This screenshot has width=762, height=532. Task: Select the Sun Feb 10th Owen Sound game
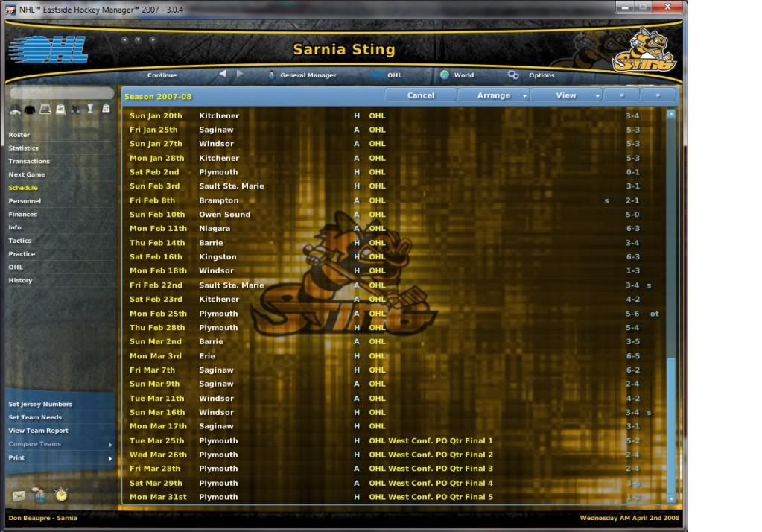pyautogui.click(x=395, y=215)
